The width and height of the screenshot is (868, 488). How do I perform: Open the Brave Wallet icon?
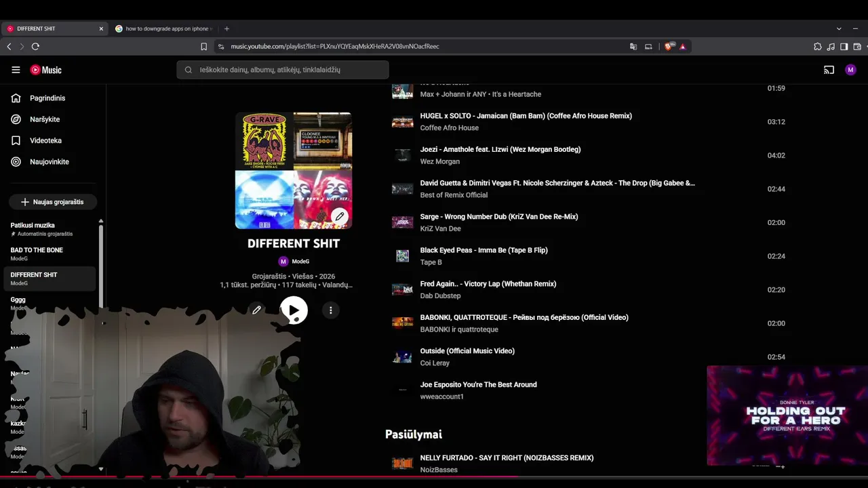point(857,46)
